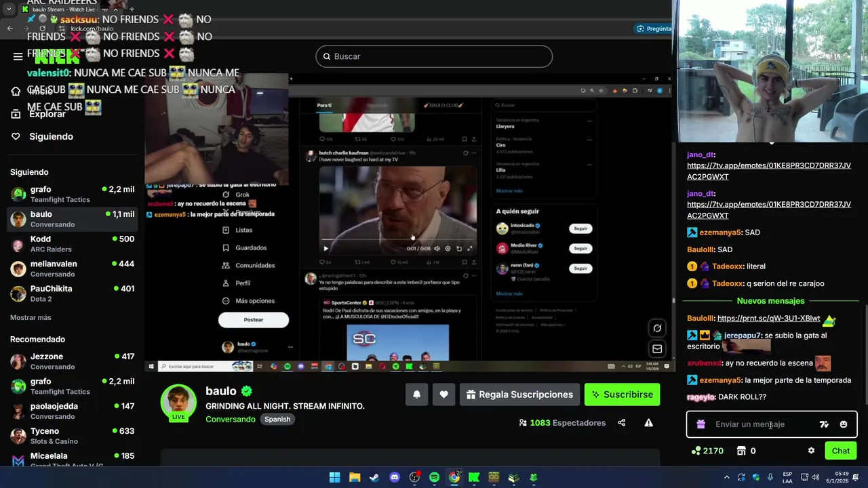This screenshot has width=868, height=488.
Task: Open the chat shop icon
Action: 741,451
